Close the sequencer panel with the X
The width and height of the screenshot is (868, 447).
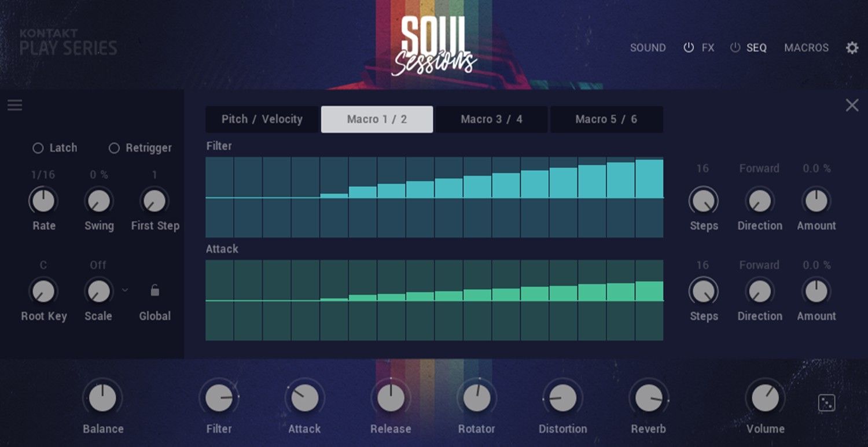[852, 105]
